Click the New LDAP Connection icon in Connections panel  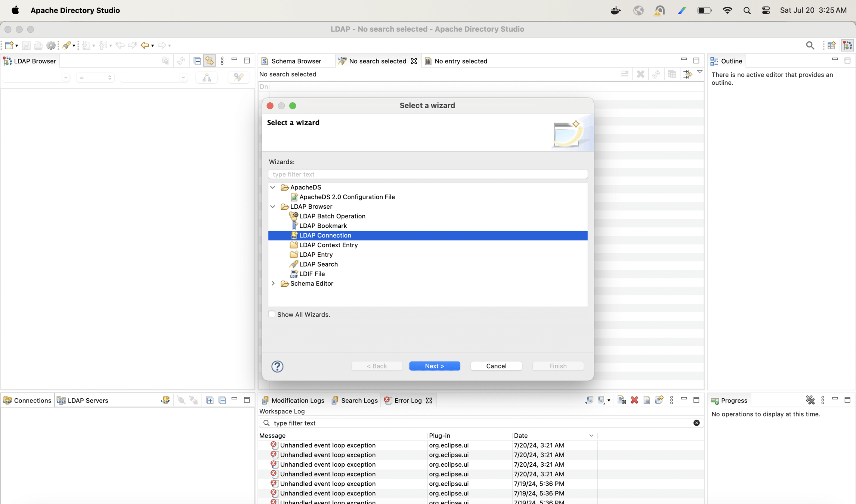coord(165,400)
